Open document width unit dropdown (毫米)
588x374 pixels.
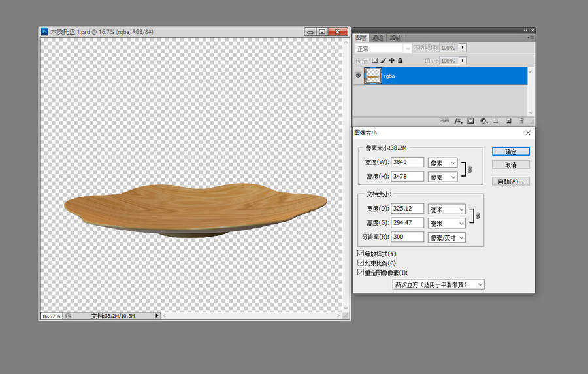click(447, 209)
